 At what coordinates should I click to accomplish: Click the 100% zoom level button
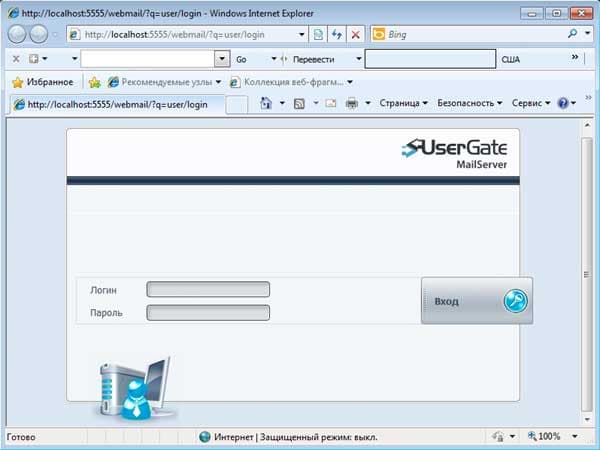pyautogui.click(x=544, y=436)
